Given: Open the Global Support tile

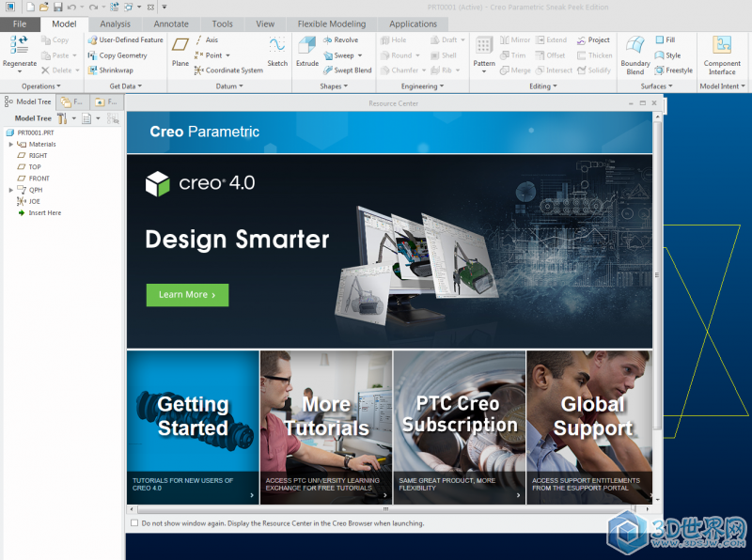Looking at the screenshot, I should 589,428.
